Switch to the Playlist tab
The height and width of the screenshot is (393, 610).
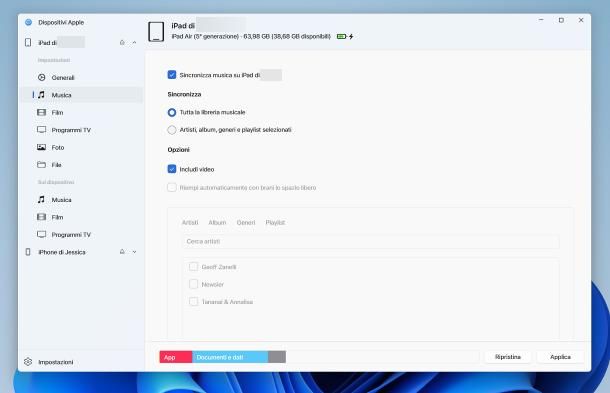pos(275,223)
